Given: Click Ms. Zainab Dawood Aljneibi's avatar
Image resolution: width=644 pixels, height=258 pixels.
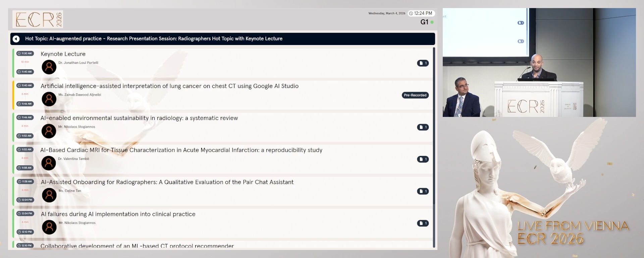Looking at the screenshot, I should tap(49, 99).
